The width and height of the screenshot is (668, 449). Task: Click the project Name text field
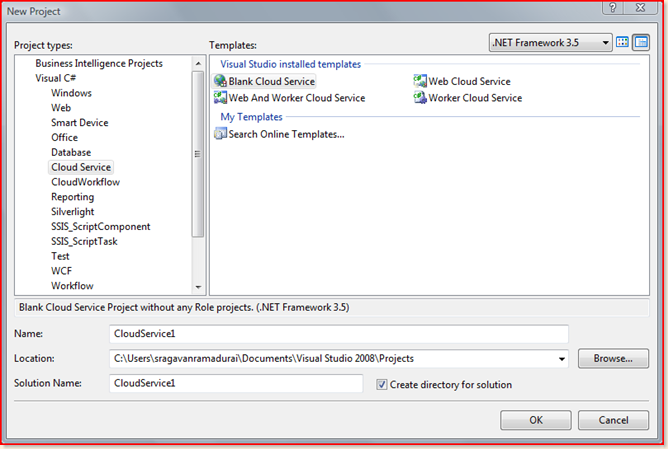(x=338, y=334)
